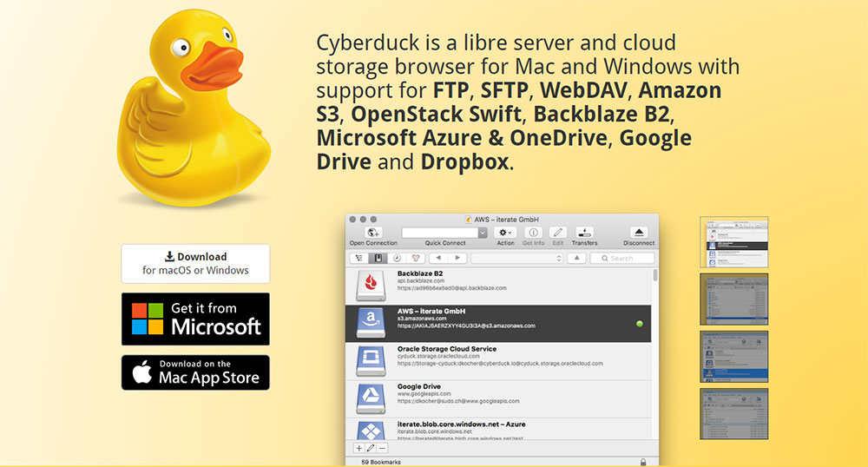
Task: Click the duck icon in window title
Action: (469, 220)
